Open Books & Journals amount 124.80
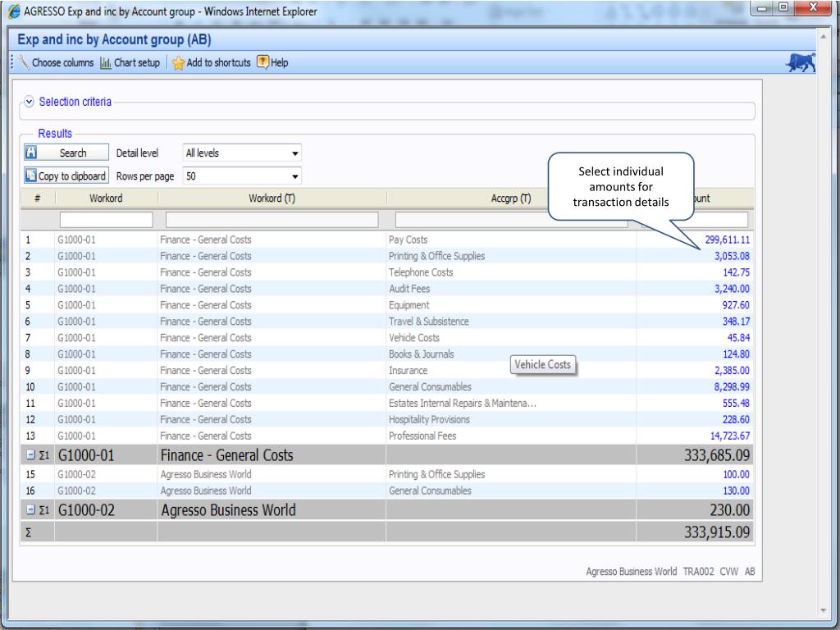The height and width of the screenshot is (630, 840). pos(736,354)
